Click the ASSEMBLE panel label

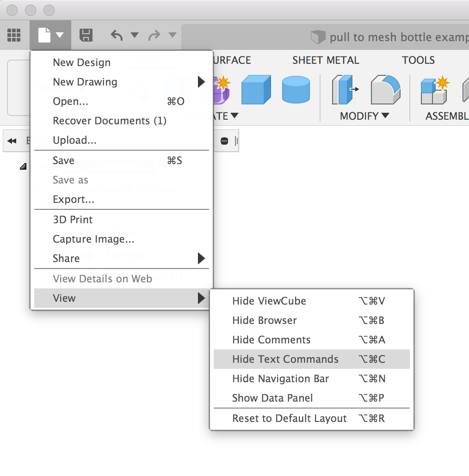pos(447,116)
